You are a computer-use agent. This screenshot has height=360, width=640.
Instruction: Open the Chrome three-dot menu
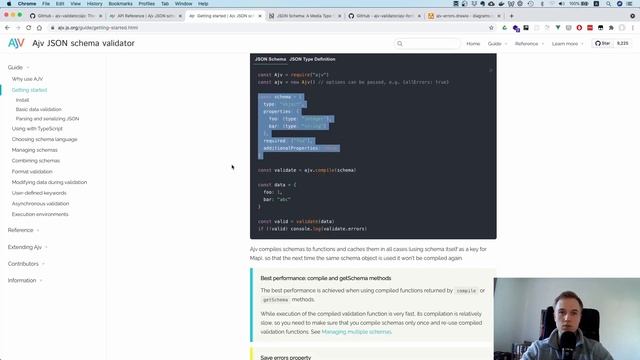click(x=632, y=28)
